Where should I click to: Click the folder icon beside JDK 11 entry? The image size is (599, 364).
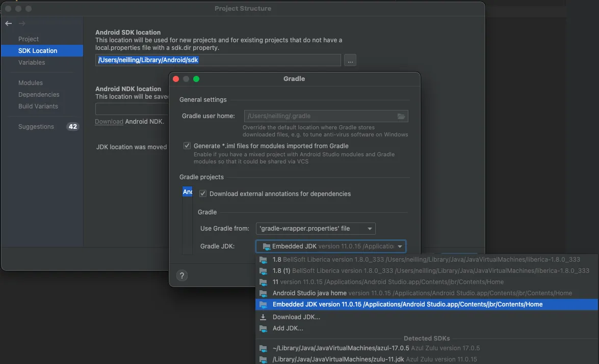tap(263, 283)
